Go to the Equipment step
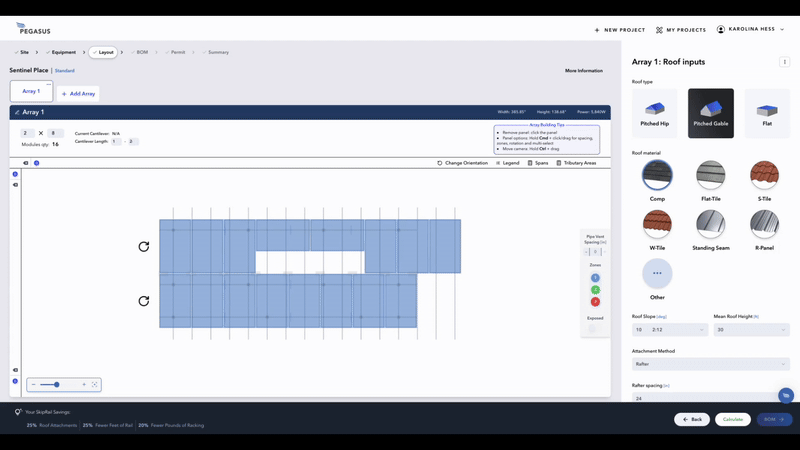Screen dimensions: 800x450 point(61,52)
